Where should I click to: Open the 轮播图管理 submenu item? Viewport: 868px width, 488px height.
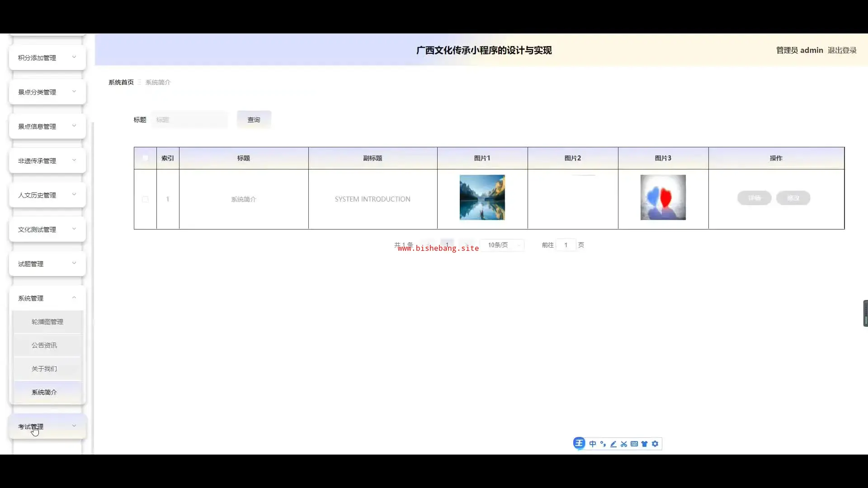(x=47, y=322)
